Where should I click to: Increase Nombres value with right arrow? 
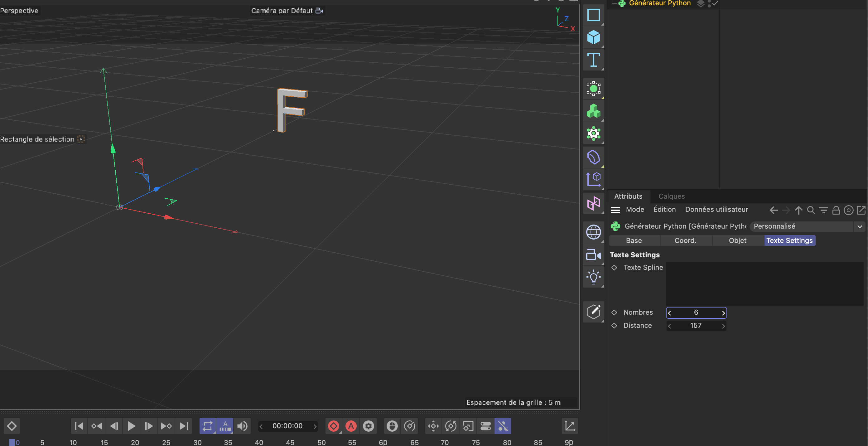coord(723,313)
